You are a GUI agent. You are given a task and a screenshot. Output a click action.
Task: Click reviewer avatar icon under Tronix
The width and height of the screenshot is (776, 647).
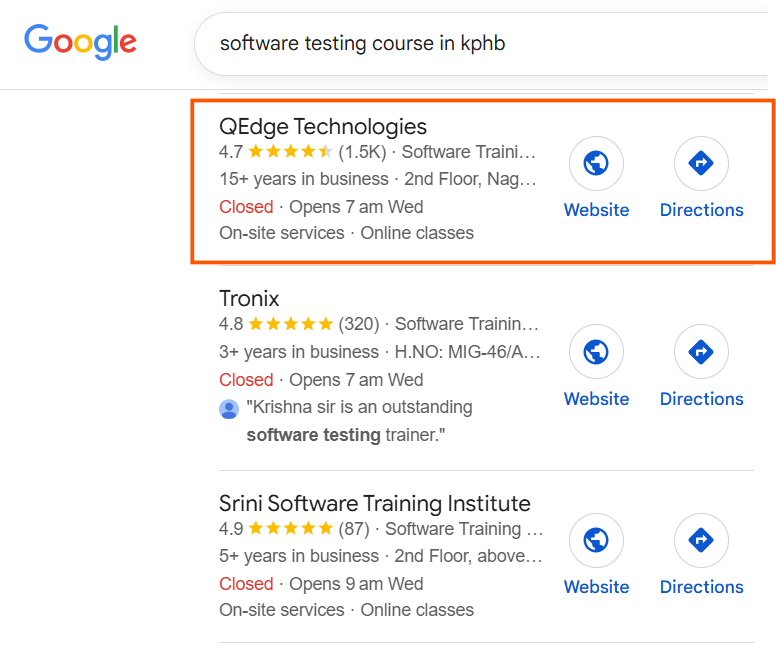(x=229, y=408)
